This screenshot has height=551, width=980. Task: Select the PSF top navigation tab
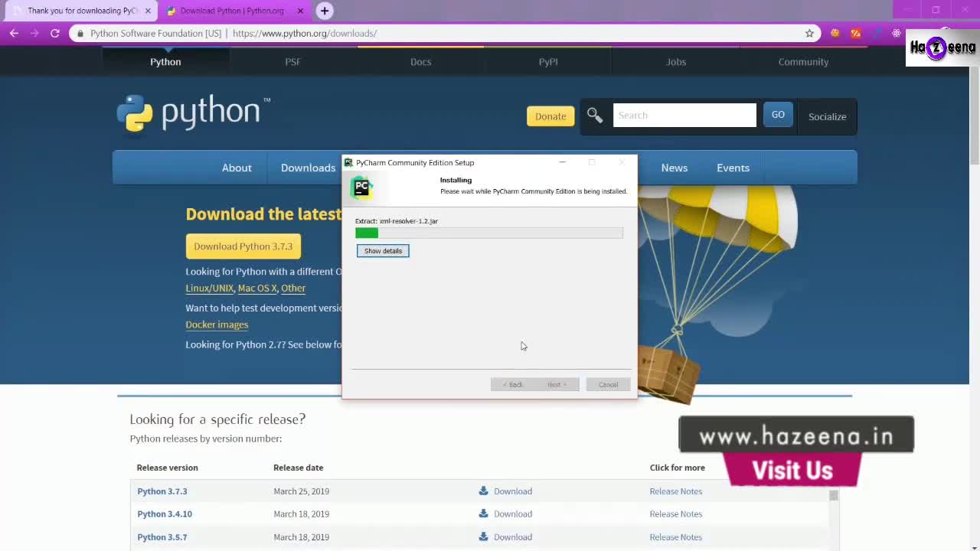tap(293, 62)
